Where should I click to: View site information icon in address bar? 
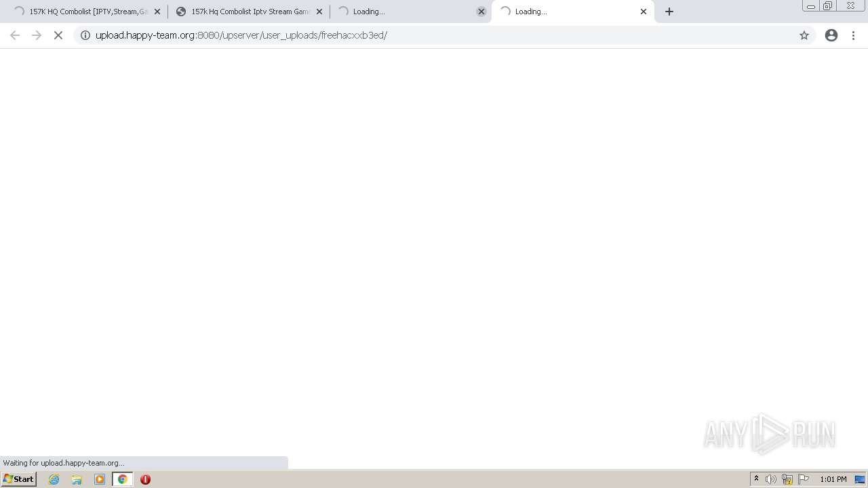(x=85, y=35)
